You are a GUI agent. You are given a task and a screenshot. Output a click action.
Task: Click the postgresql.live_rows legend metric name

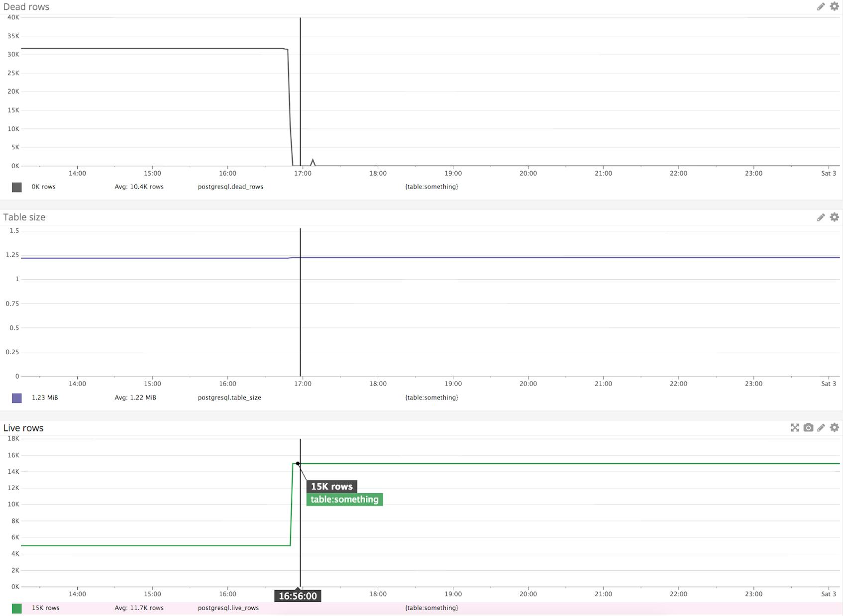click(228, 608)
